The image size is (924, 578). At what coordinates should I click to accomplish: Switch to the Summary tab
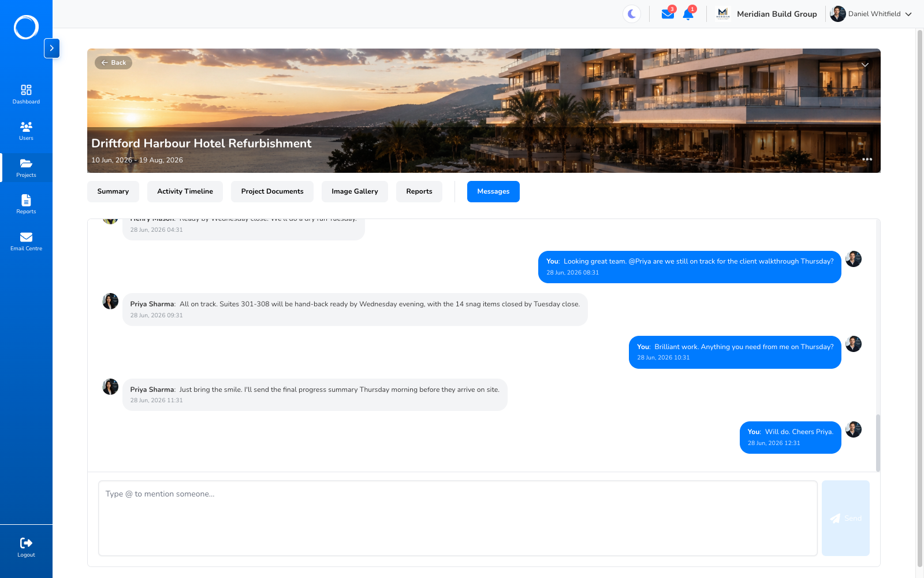113,191
